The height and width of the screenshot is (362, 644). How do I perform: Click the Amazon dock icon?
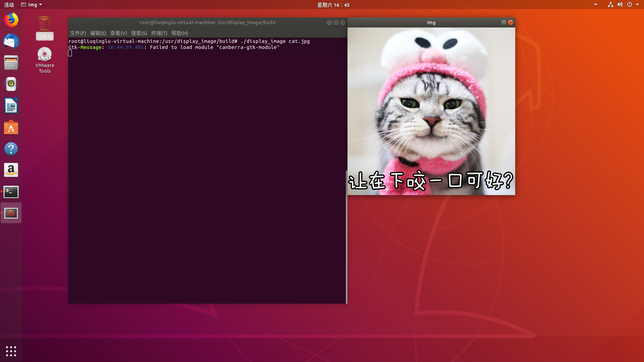tap(11, 170)
